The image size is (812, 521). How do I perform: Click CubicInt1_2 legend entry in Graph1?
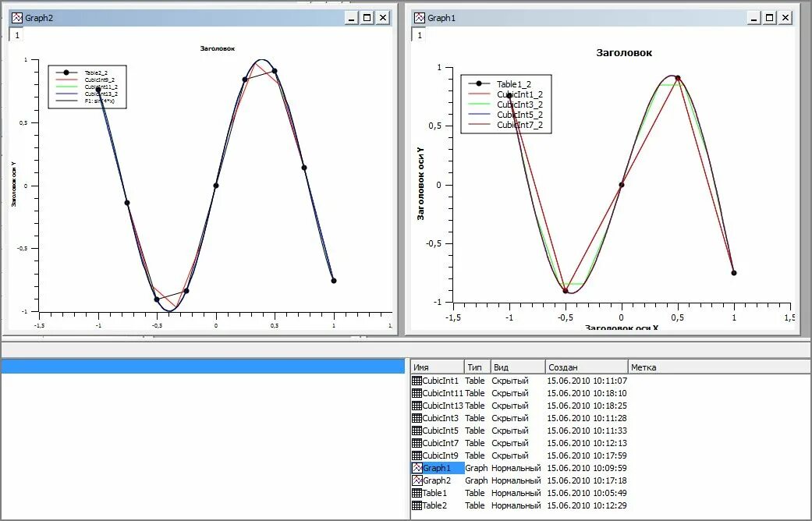520,94
